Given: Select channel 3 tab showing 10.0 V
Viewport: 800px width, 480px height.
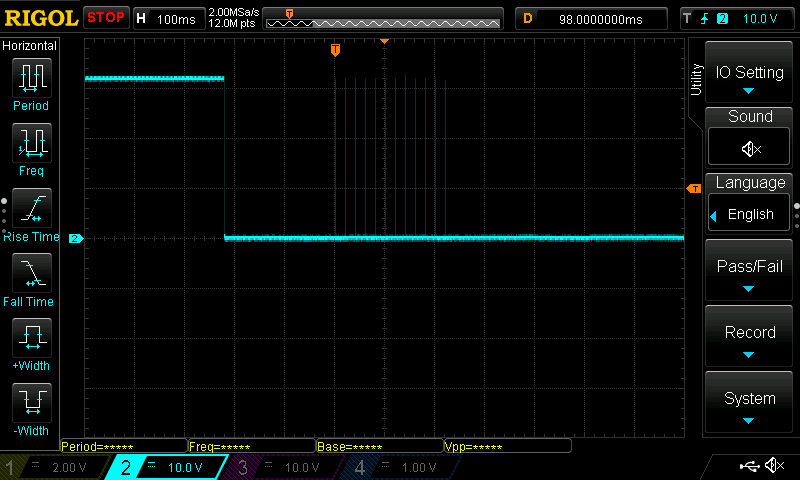Looking at the screenshot, I should [284, 467].
